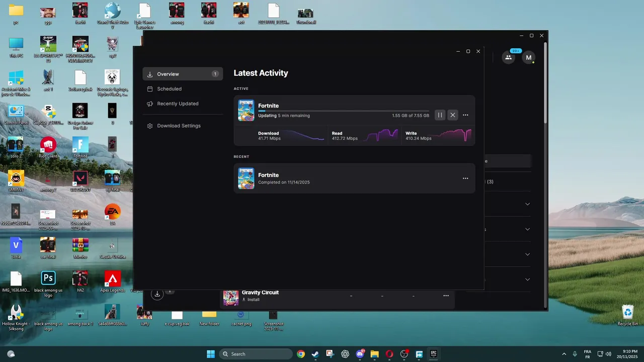The image size is (644, 362).
Task: Open the EA desktop shortcut
Action: point(112,214)
